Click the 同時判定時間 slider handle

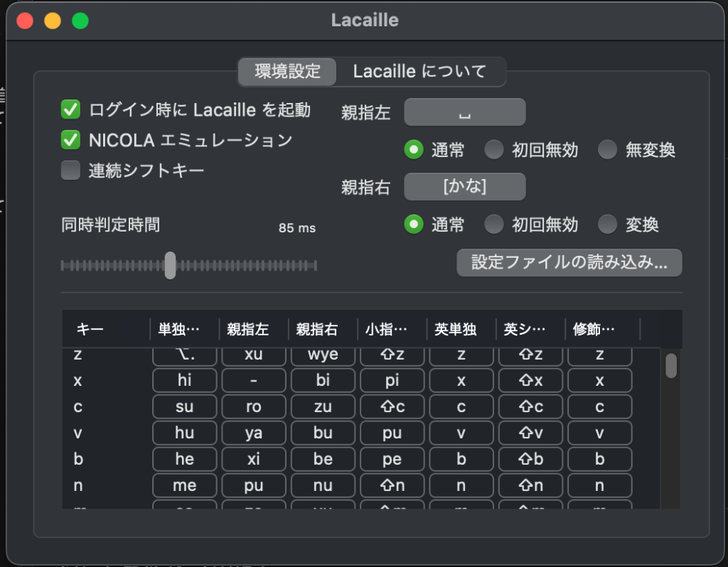pos(171,266)
